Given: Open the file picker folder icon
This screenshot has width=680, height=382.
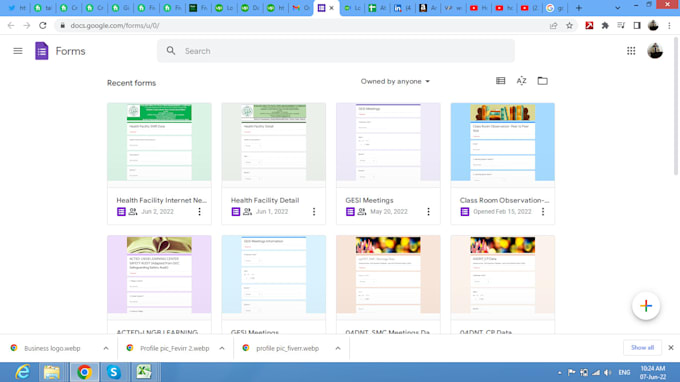Looking at the screenshot, I should (x=543, y=81).
